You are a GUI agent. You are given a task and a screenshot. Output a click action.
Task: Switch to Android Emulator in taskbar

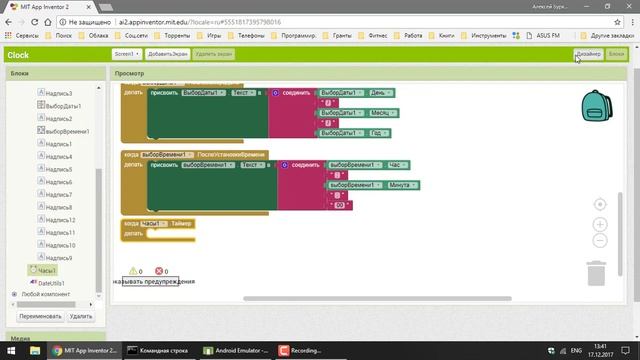point(236,351)
